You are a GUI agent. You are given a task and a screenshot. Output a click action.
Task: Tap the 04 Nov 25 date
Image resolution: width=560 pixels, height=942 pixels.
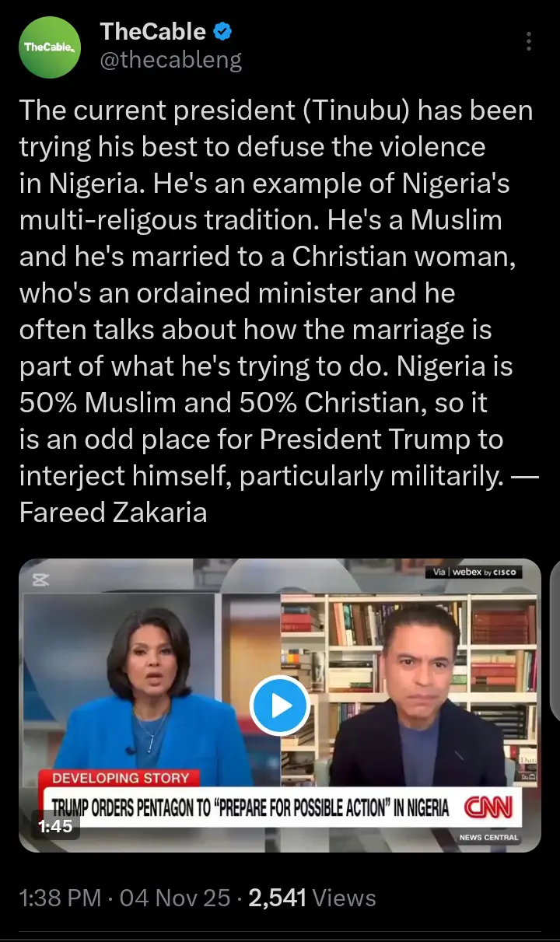[x=175, y=898]
